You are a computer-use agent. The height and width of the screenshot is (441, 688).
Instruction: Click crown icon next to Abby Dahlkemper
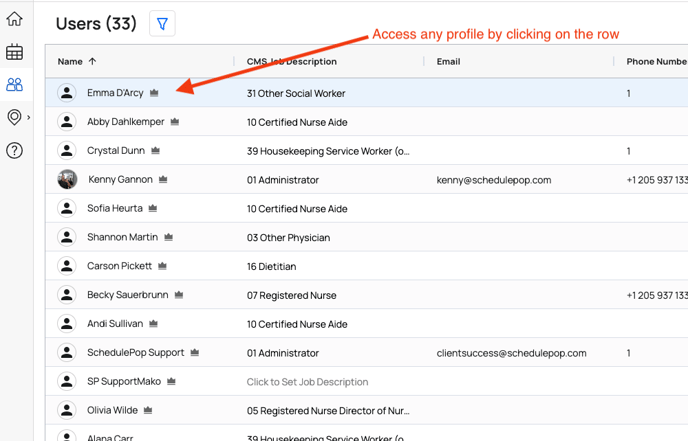click(175, 122)
